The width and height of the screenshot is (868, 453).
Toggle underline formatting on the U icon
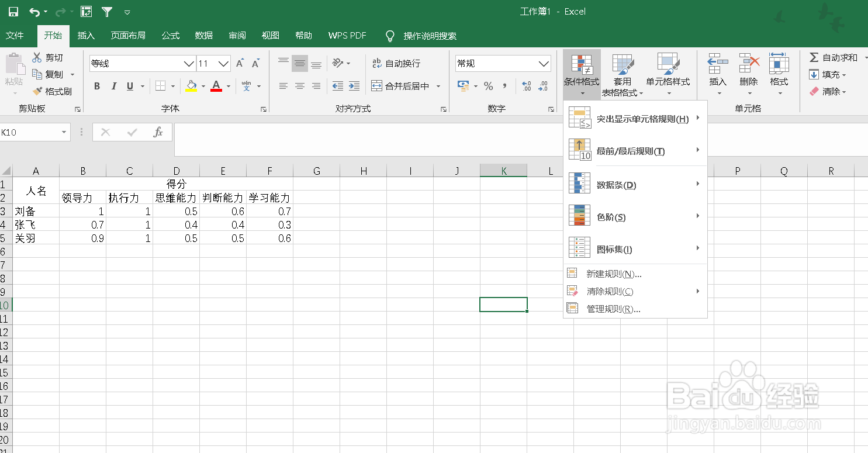point(129,85)
